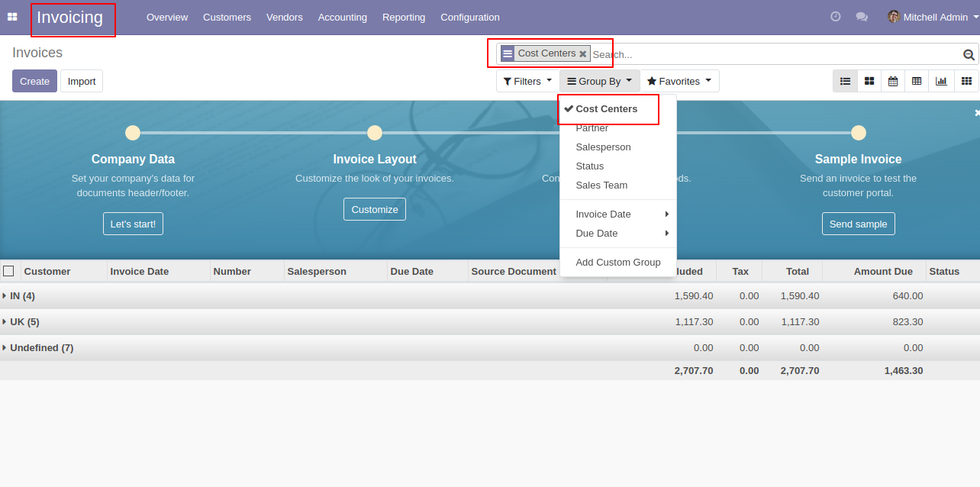Open the Reporting menu
980x487 pixels.
pos(404,17)
